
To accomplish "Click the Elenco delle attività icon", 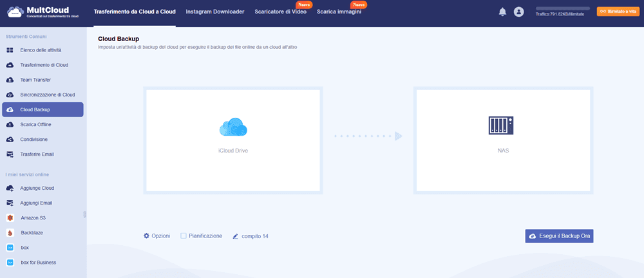I will coord(10,50).
